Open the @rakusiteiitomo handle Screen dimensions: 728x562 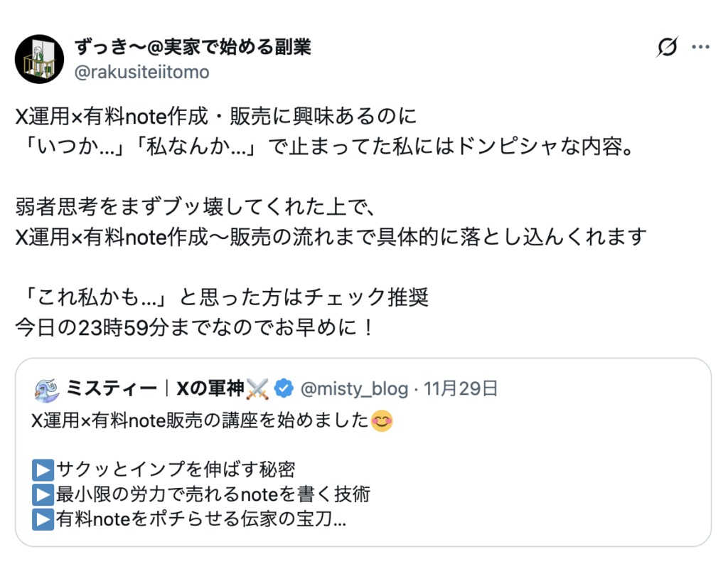click(141, 72)
